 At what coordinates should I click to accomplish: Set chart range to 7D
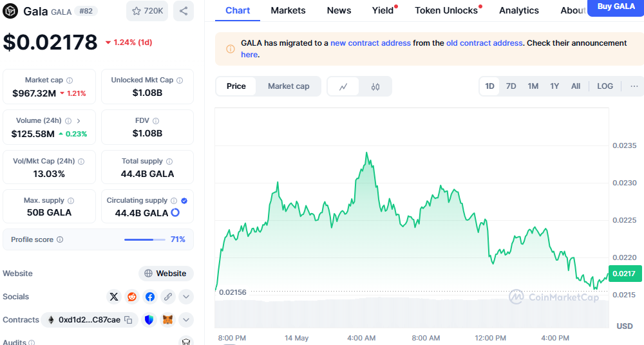511,86
